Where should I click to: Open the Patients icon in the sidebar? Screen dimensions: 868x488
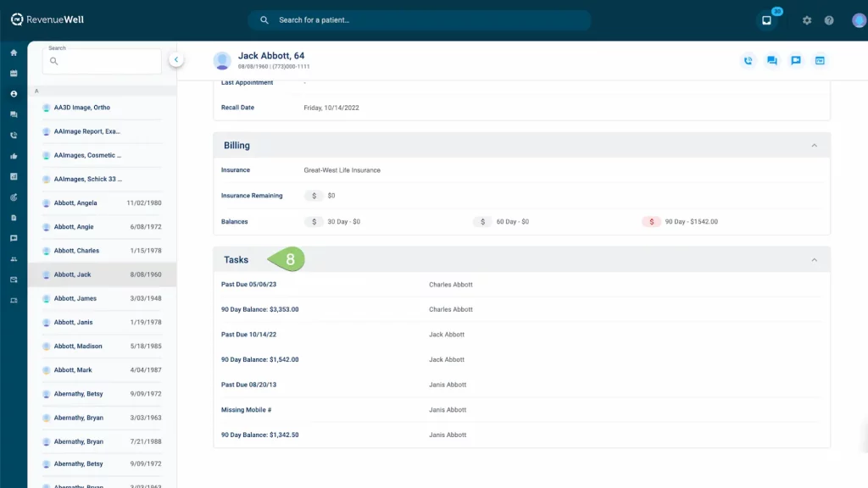[13, 94]
